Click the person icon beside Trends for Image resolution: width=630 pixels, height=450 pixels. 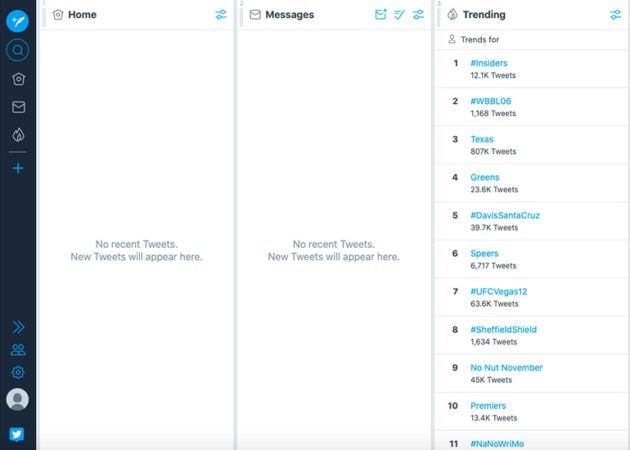pos(452,39)
